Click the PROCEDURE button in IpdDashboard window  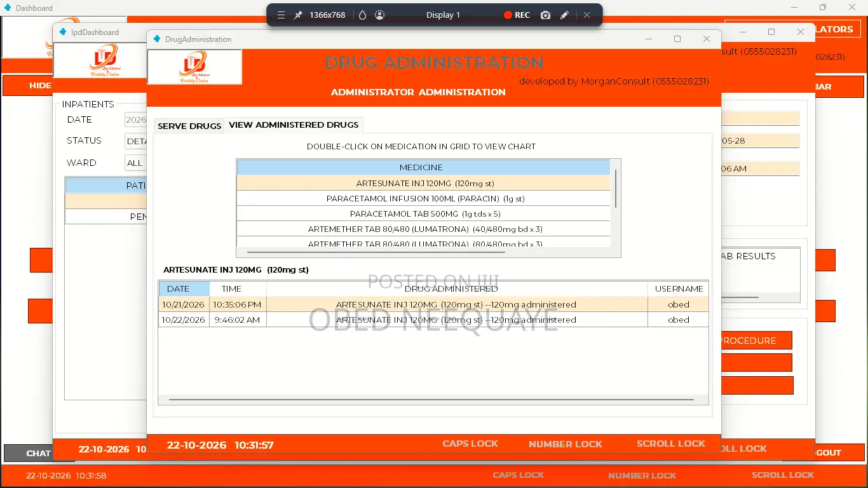[x=756, y=341]
